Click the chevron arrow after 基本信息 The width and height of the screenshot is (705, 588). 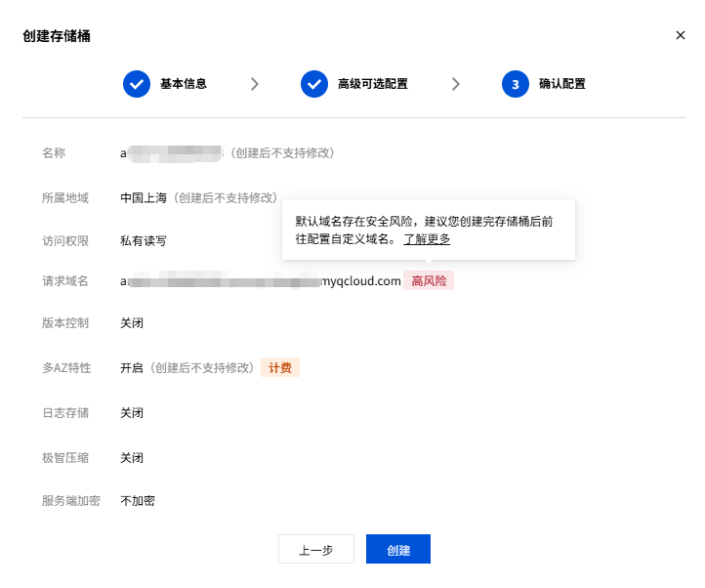pyautogui.click(x=255, y=84)
